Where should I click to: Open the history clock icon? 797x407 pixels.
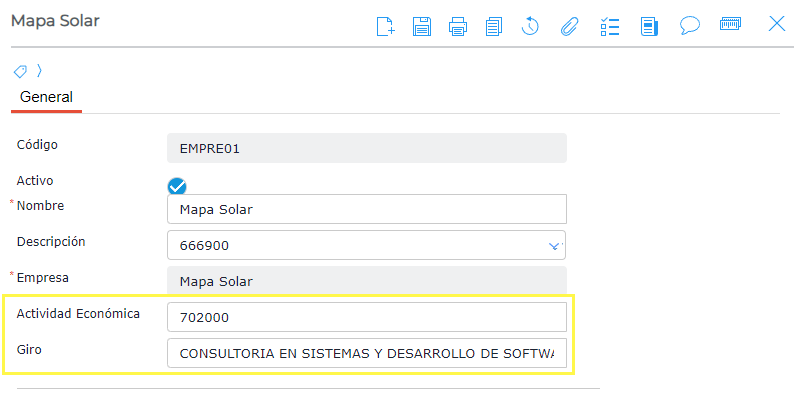(531, 26)
